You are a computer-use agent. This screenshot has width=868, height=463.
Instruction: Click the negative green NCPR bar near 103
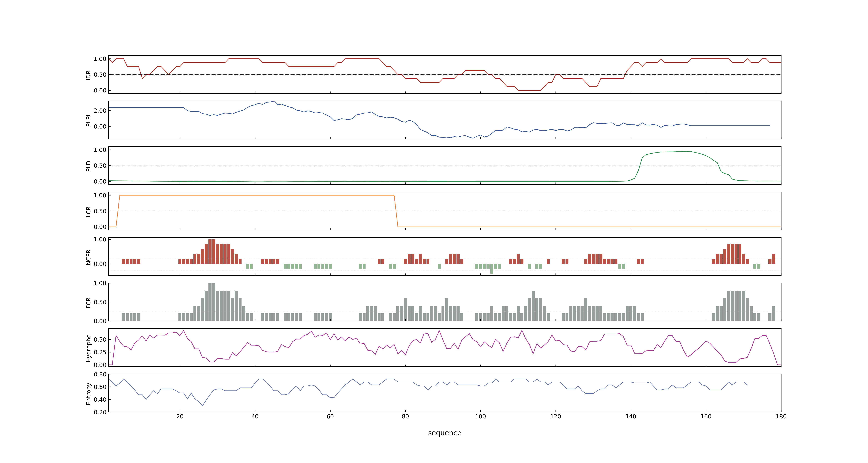pos(492,269)
